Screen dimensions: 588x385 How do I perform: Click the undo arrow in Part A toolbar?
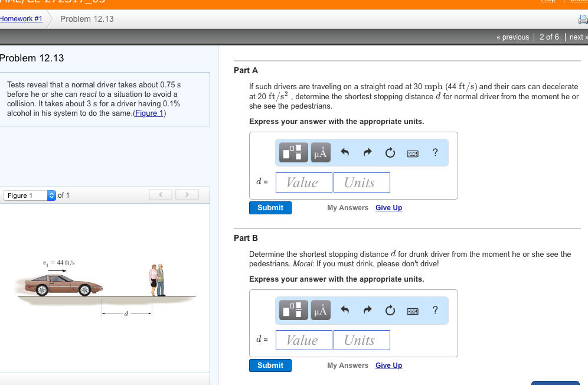coord(345,152)
